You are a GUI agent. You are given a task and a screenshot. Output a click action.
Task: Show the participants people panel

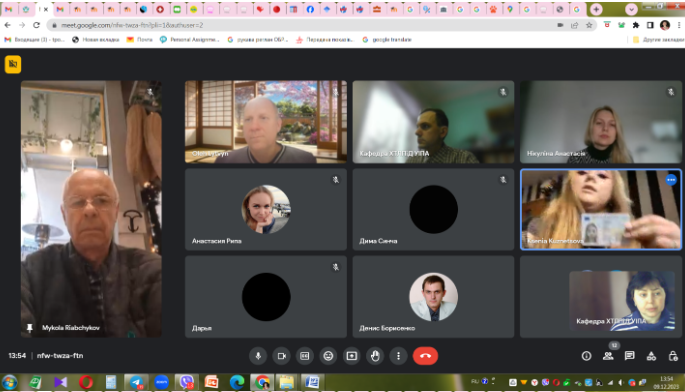coord(608,356)
